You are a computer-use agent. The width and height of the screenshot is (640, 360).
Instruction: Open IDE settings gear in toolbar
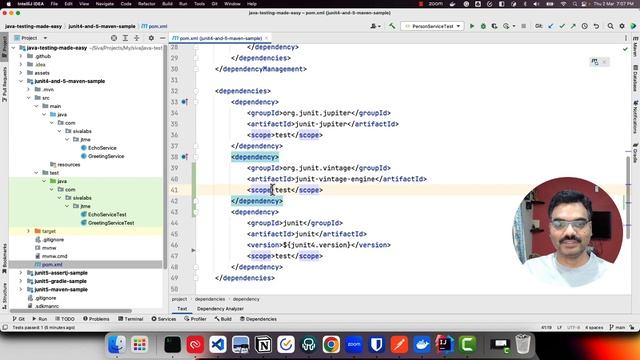(622, 26)
